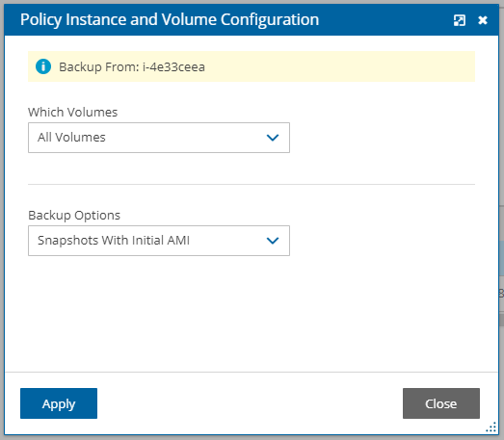Click the Backup From text in banner
The height and width of the screenshot is (440, 504).
click(x=99, y=67)
